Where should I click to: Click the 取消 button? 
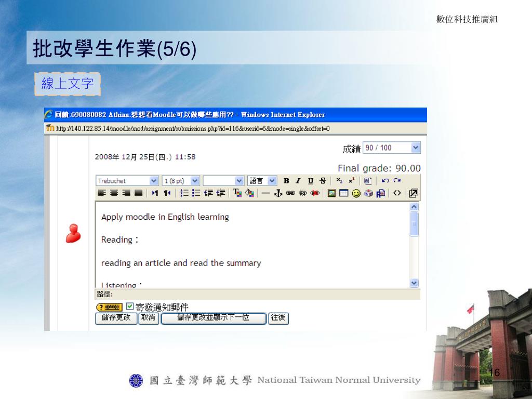click(149, 318)
